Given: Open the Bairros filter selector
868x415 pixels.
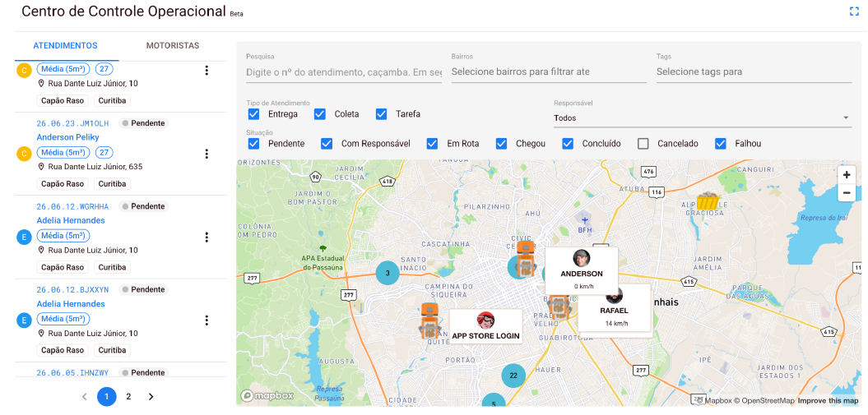Looking at the screenshot, I should coord(549,71).
